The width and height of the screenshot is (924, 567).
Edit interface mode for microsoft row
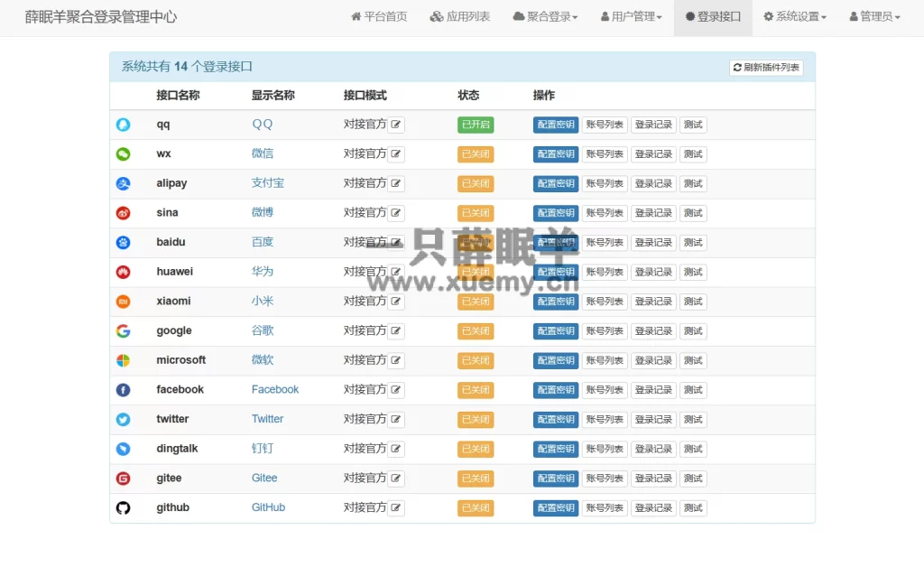pos(396,360)
